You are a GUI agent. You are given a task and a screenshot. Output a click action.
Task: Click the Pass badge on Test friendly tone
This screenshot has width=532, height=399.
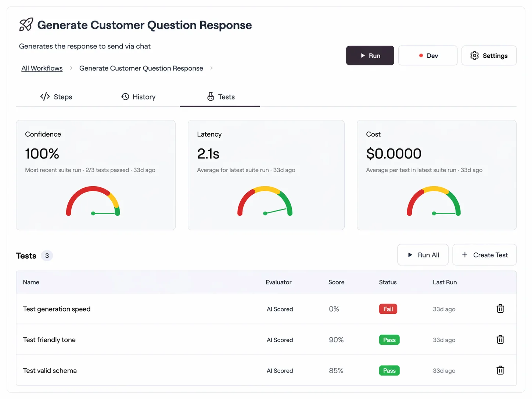389,339
